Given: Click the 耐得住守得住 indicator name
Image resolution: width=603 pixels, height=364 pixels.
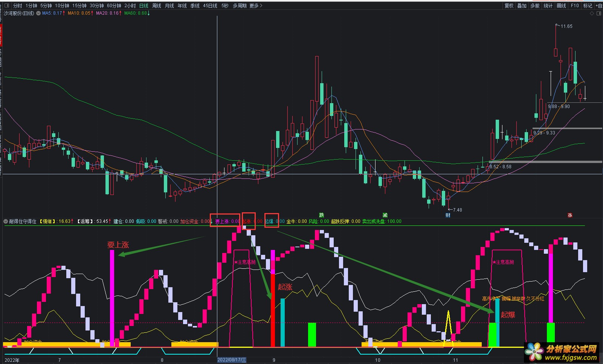Looking at the screenshot, I should tap(23, 221).
